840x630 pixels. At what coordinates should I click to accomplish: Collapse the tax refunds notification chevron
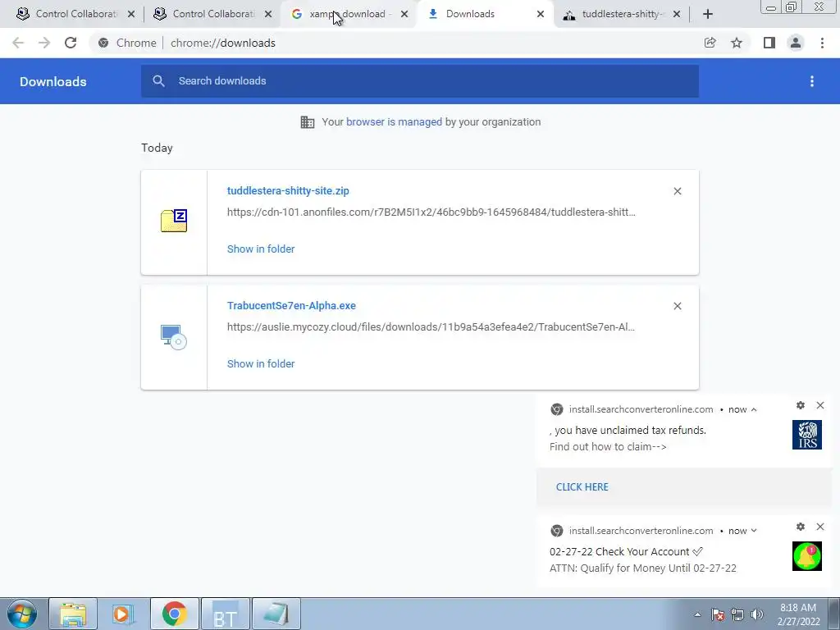pos(754,409)
